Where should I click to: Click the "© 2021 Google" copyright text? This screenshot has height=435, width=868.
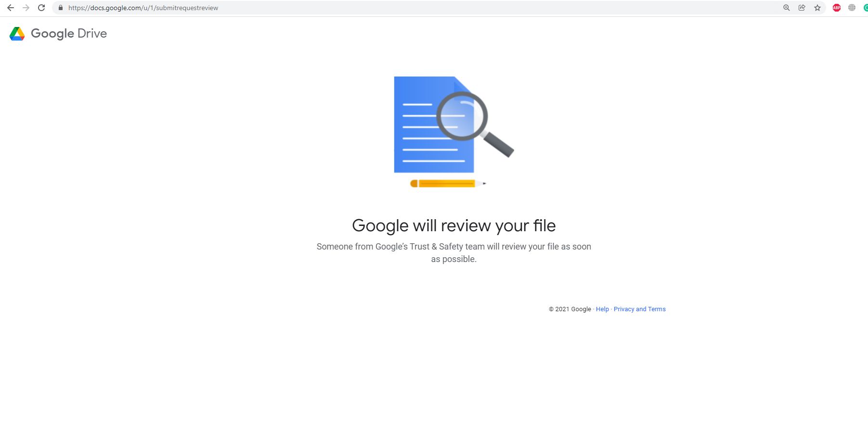coord(570,309)
